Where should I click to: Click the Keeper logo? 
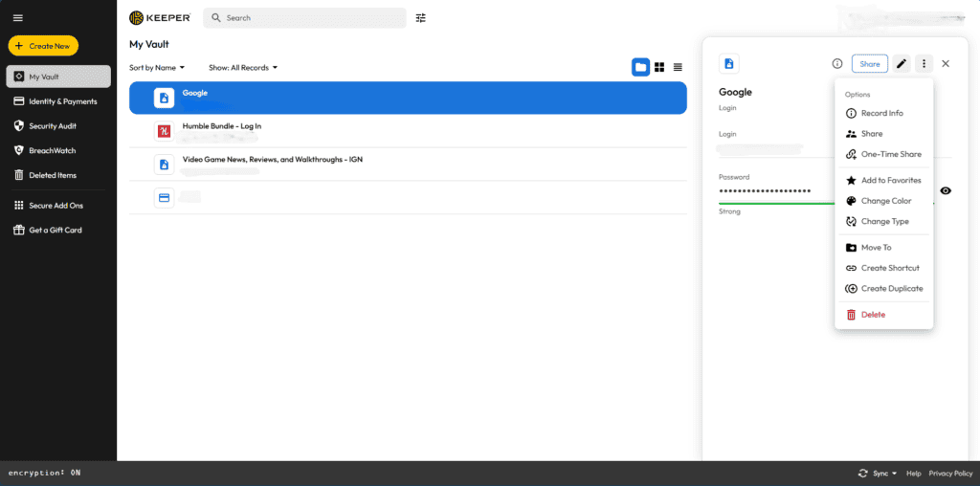click(160, 18)
